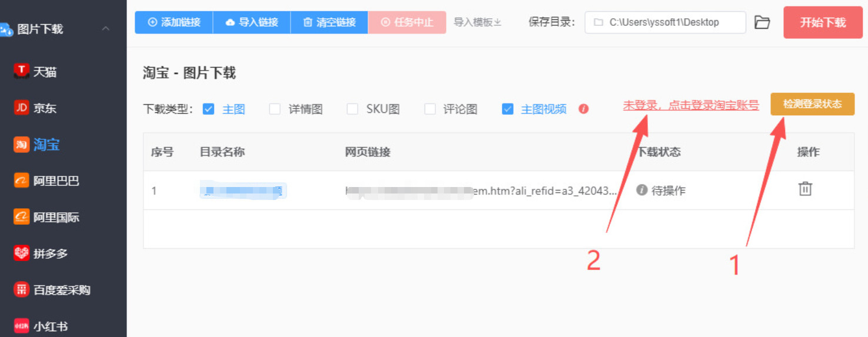Select 阿里巴巴 in the sidebar menu
This screenshot has height=337, width=868.
click(x=56, y=181)
